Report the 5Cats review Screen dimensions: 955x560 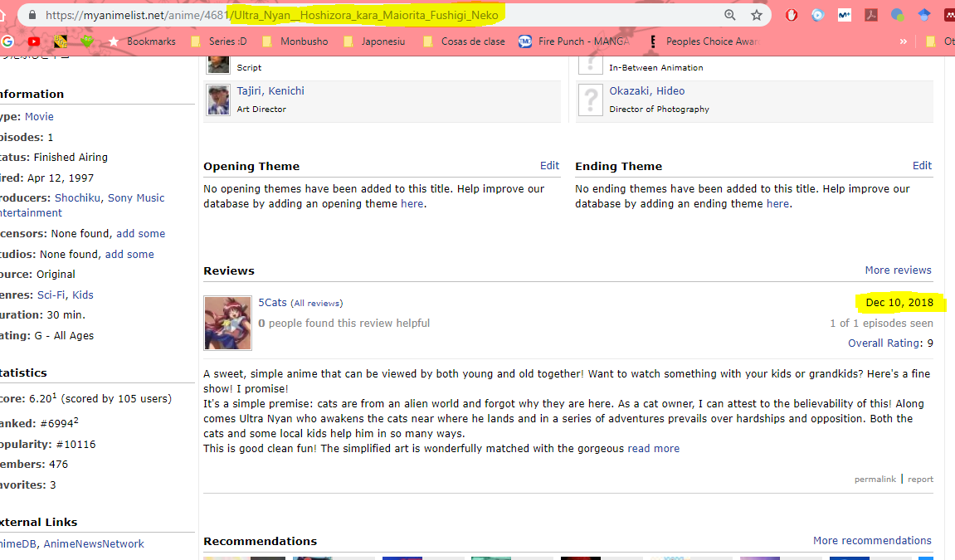click(x=920, y=479)
